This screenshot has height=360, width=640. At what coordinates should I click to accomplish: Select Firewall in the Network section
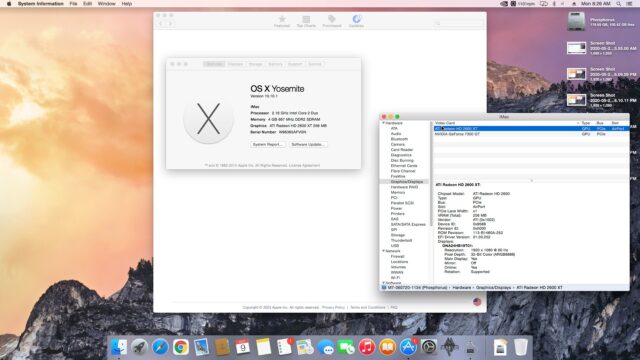click(x=398, y=256)
